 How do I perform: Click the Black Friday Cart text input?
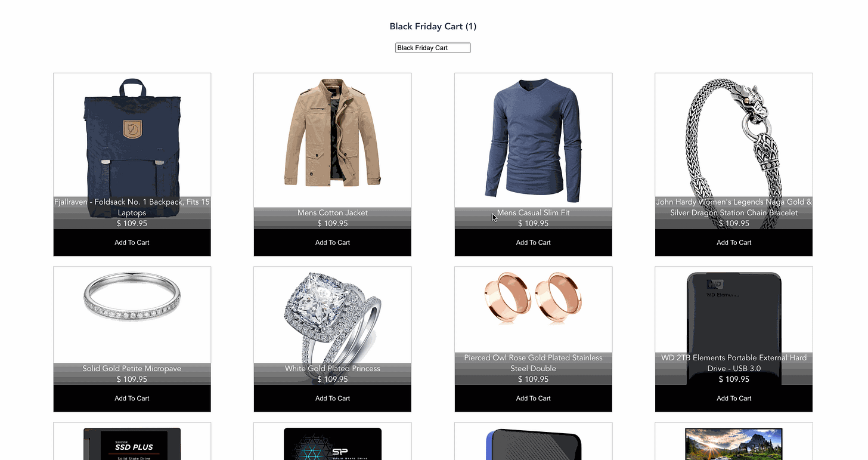pos(433,48)
